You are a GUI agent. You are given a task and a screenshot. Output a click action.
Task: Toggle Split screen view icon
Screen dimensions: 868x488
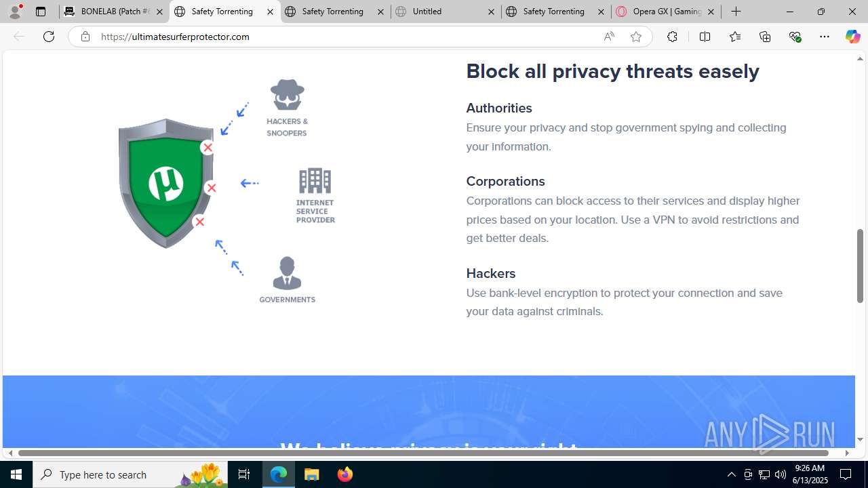(705, 37)
